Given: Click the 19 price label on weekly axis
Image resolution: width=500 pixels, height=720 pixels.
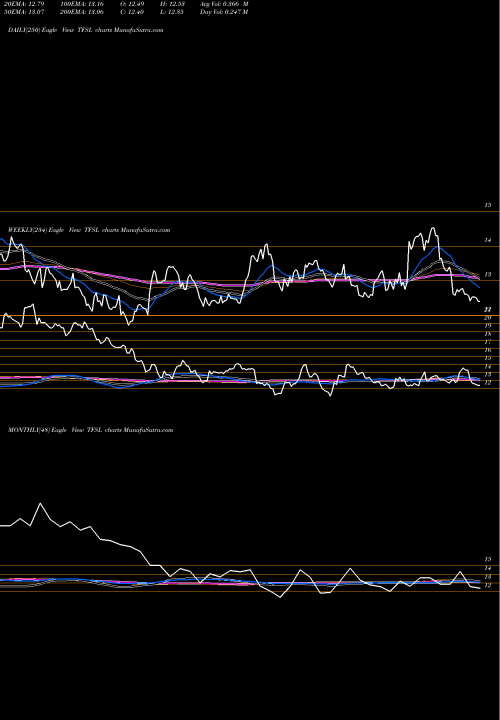Looking at the screenshot, I should pyautogui.click(x=488, y=326).
